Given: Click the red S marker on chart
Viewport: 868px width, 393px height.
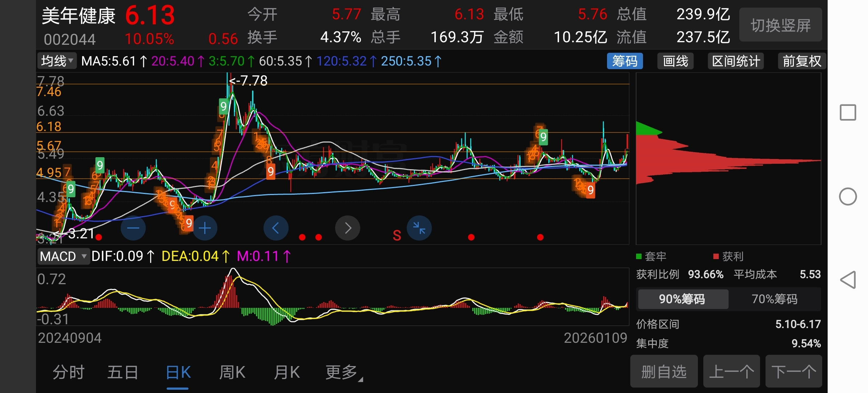Looking at the screenshot, I should 397,236.
